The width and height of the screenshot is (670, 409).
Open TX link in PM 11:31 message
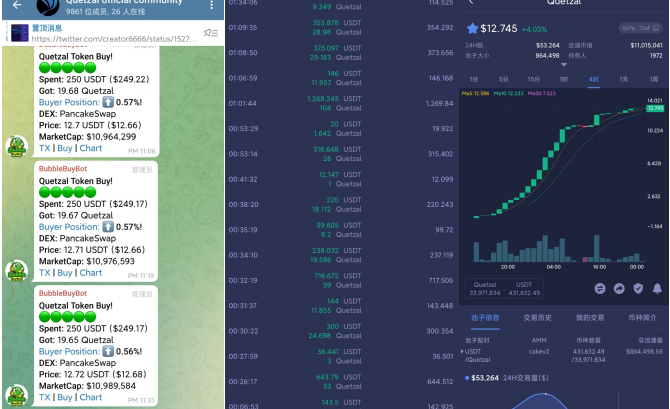[44, 397]
